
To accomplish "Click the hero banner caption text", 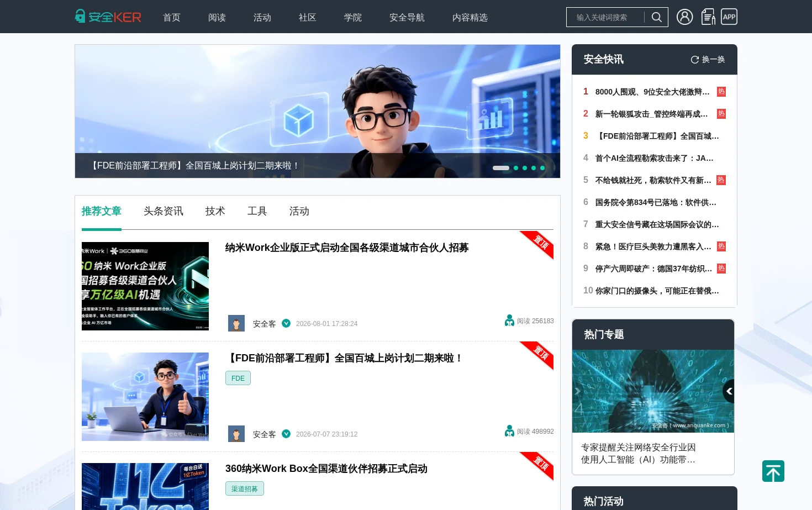I will click(x=194, y=166).
